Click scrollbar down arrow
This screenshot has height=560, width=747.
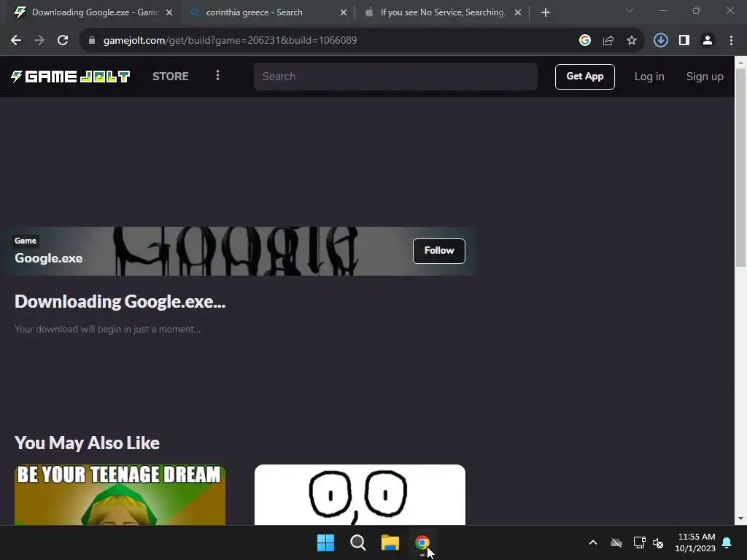[x=741, y=518]
